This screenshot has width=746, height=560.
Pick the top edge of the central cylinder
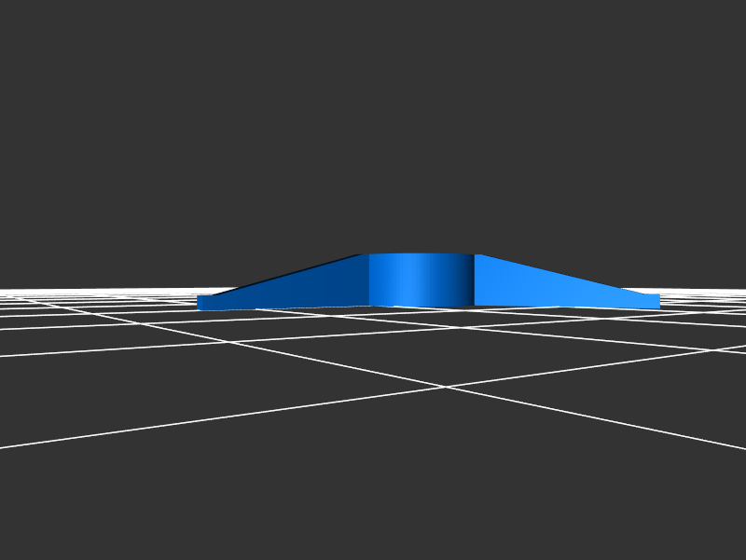pos(421,254)
